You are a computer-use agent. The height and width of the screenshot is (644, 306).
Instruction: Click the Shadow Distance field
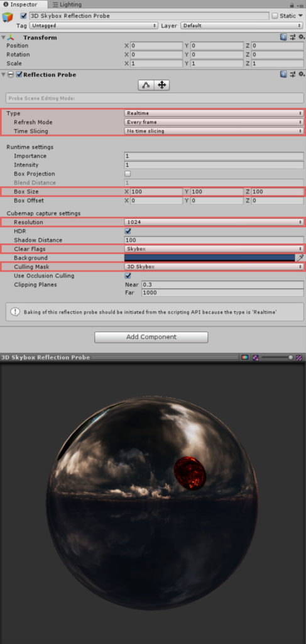[214, 240]
